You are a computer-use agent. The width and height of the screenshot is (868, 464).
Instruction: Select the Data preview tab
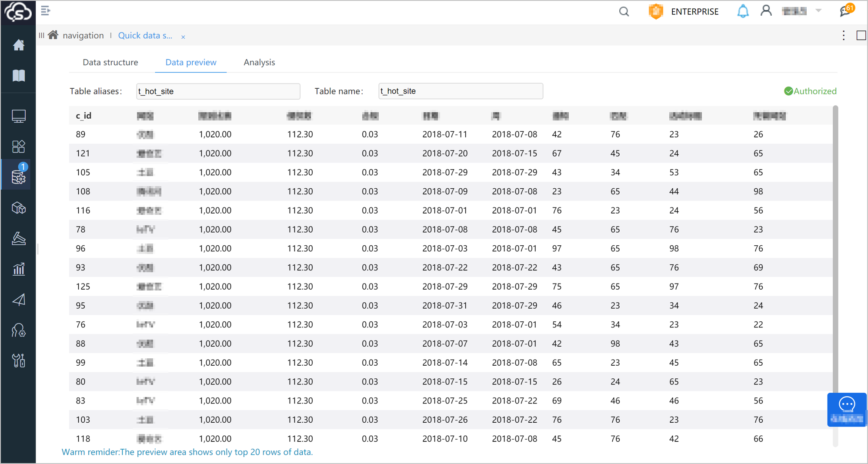click(191, 62)
